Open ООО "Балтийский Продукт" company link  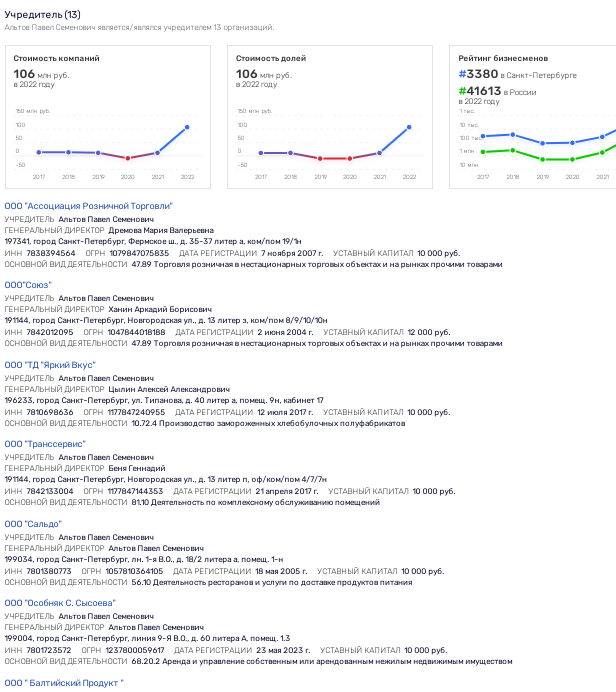tap(64, 683)
